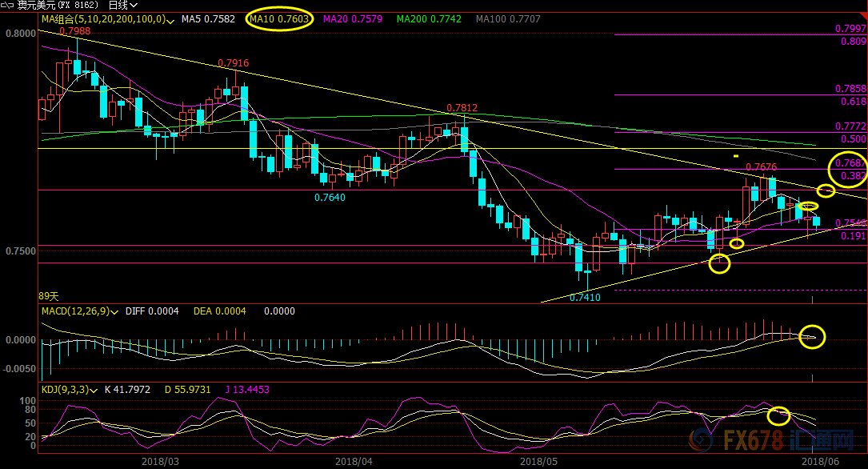Select the 澳元美元(FX 8162) symbol title
The height and width of the screenshot is (469, 868).
click(58, 5)
